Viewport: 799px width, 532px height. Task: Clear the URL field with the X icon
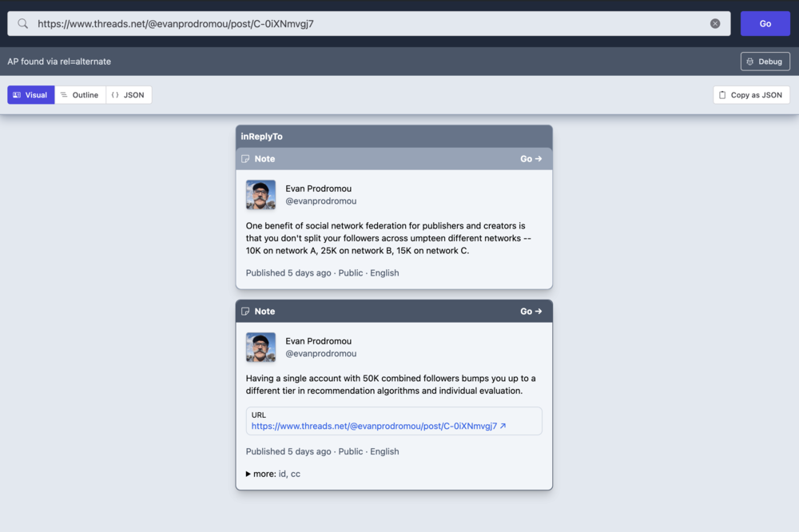pos(715,24)
